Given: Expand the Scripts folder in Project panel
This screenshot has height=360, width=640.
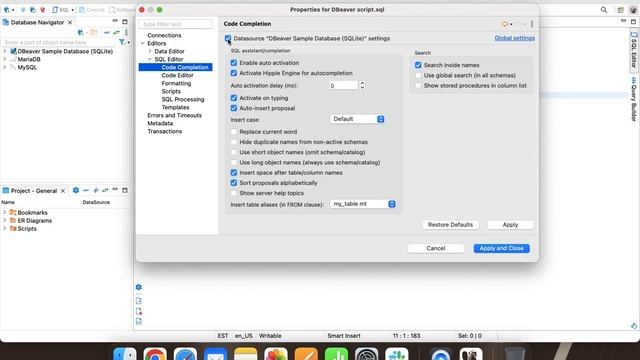Looking at the screenshot, I should [x=4, y=229].
